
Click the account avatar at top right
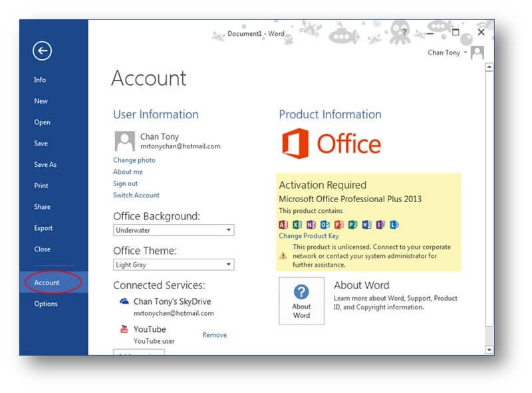pos(477,53)
